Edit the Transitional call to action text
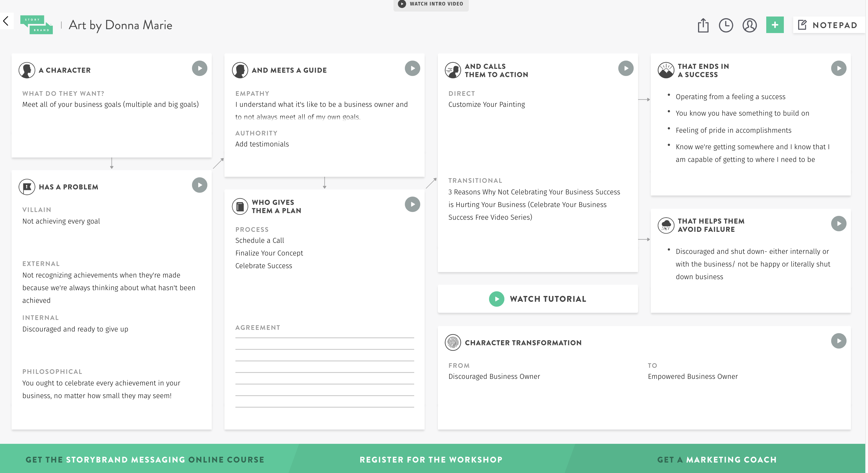868x473 pixels. click(x=534, y=205)
